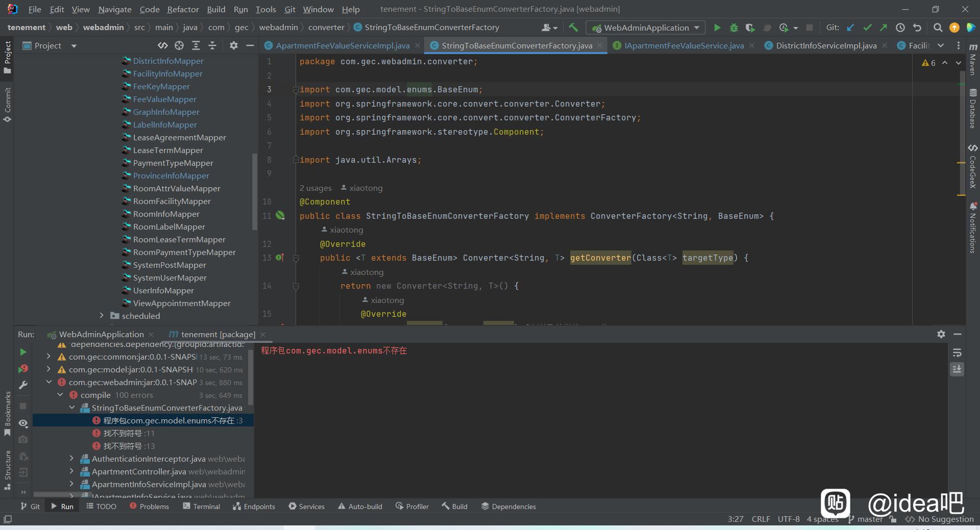Open Search Everywhere magnifier icon
The image size is (980, 530).
click(x=938, y=28)
